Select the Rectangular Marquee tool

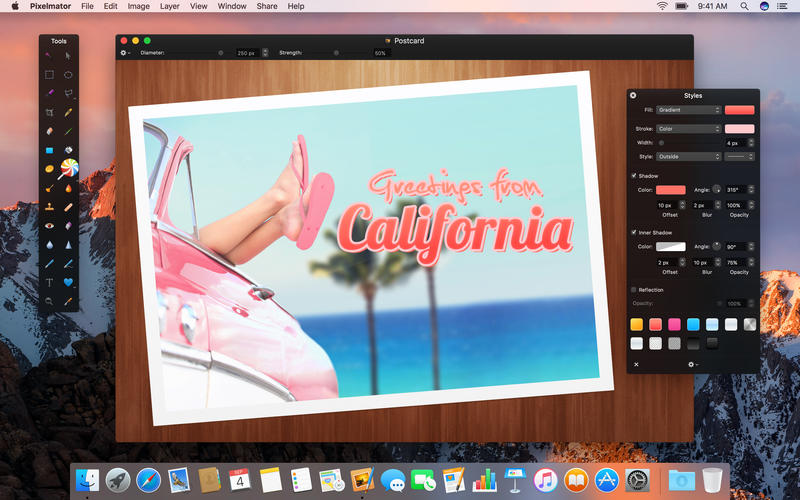coord(49,74)
